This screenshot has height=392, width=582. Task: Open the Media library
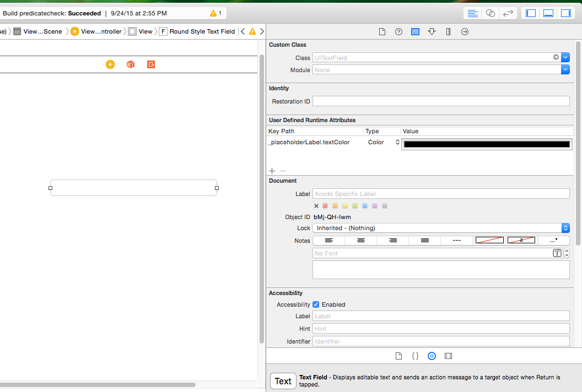pyautogui.click(x=448, y=356)
